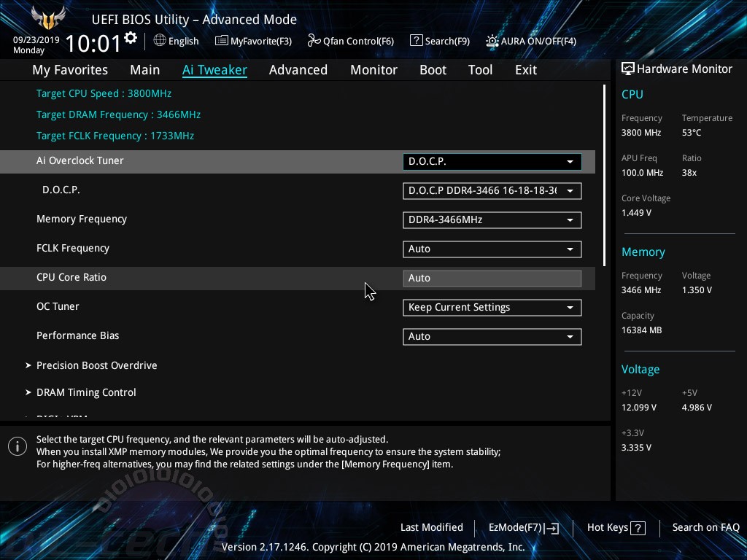
Task: Click the 38x ratio value
Action: [x=689, y=173]
